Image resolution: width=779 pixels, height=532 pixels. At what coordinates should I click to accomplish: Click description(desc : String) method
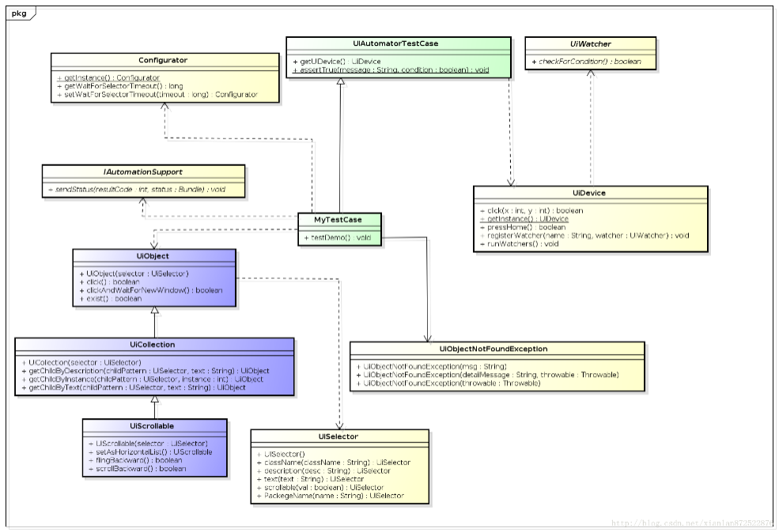click(x=324, y=471)
